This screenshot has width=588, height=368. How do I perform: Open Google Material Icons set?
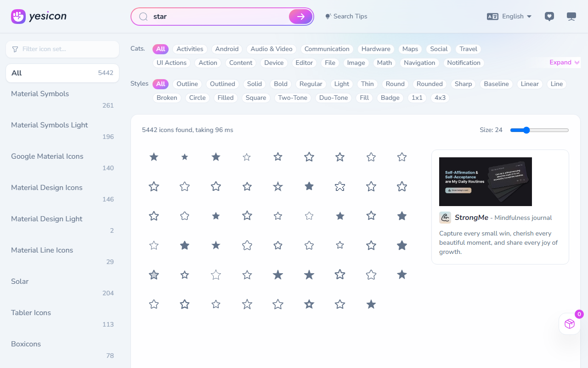click(x=62, y=162)
